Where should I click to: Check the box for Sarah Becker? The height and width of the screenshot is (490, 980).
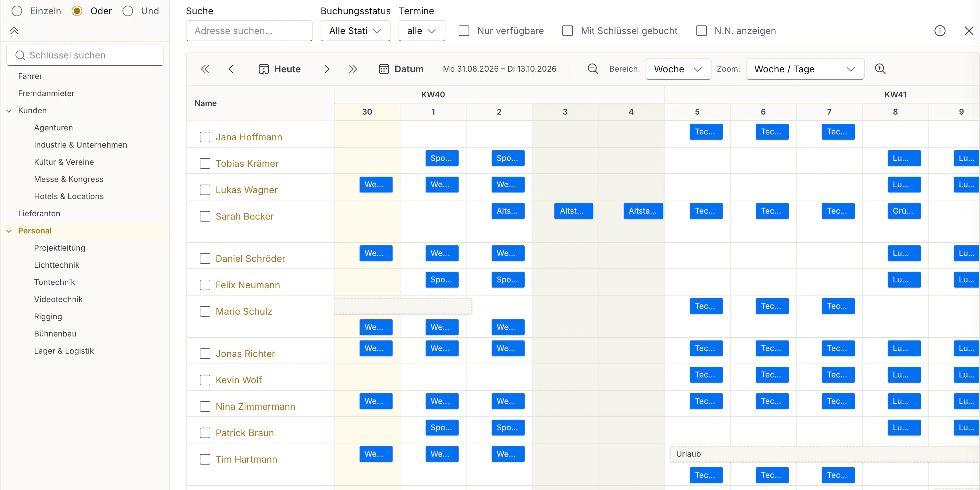205,217
